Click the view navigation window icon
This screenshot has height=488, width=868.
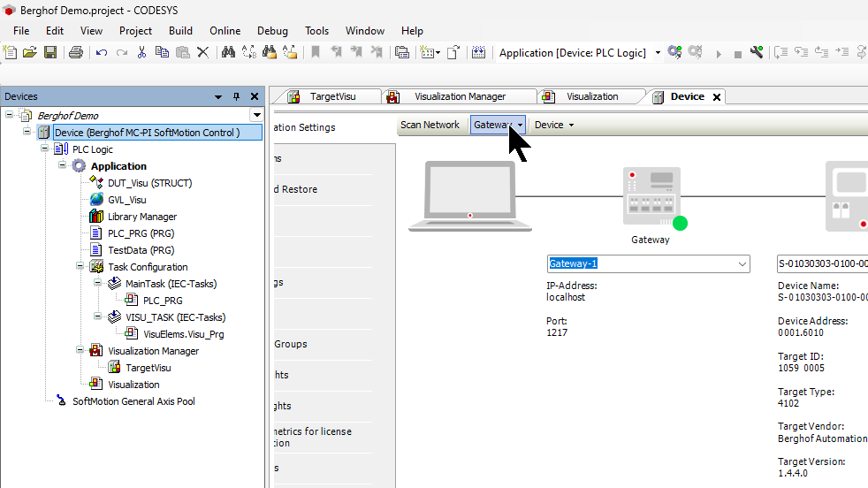click(402, 53)
